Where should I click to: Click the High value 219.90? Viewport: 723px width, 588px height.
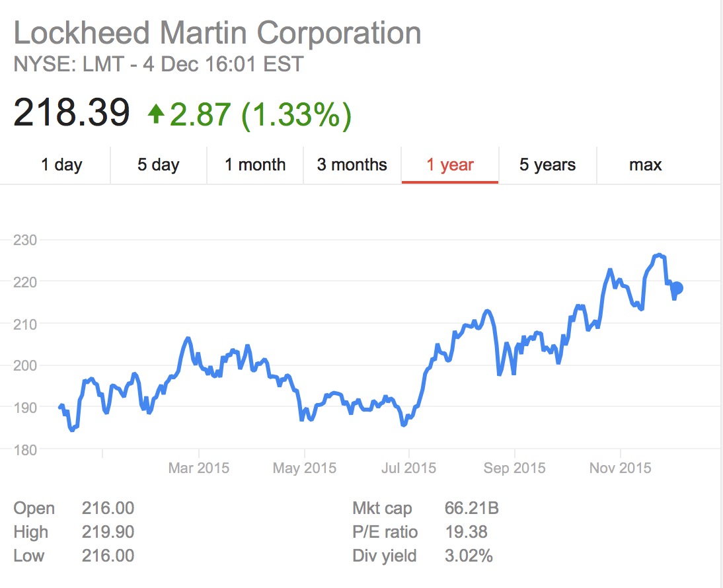click(108, 532)
